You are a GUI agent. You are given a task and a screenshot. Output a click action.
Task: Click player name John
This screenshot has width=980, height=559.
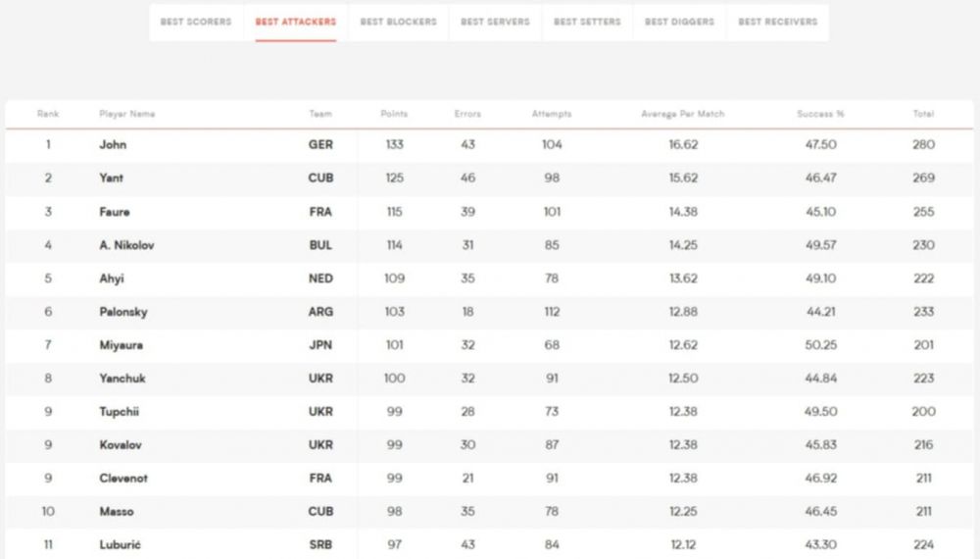pyautogui.click(x=113, y=145)
